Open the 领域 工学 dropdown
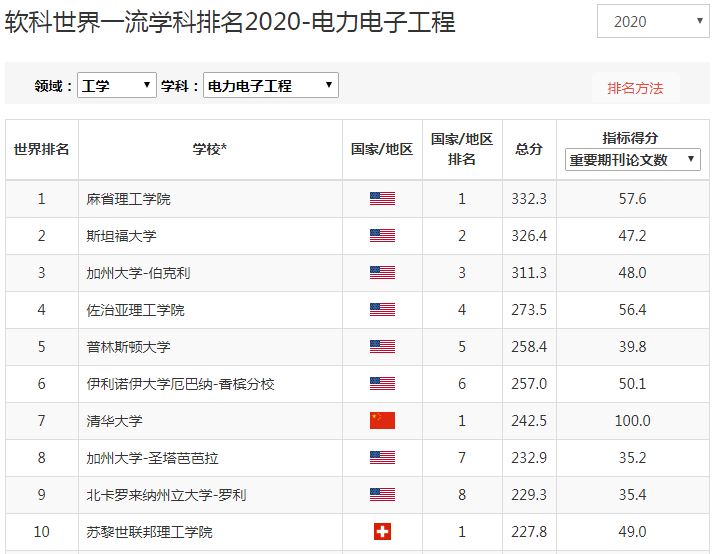The image size is (714, 554). (117, 85)
